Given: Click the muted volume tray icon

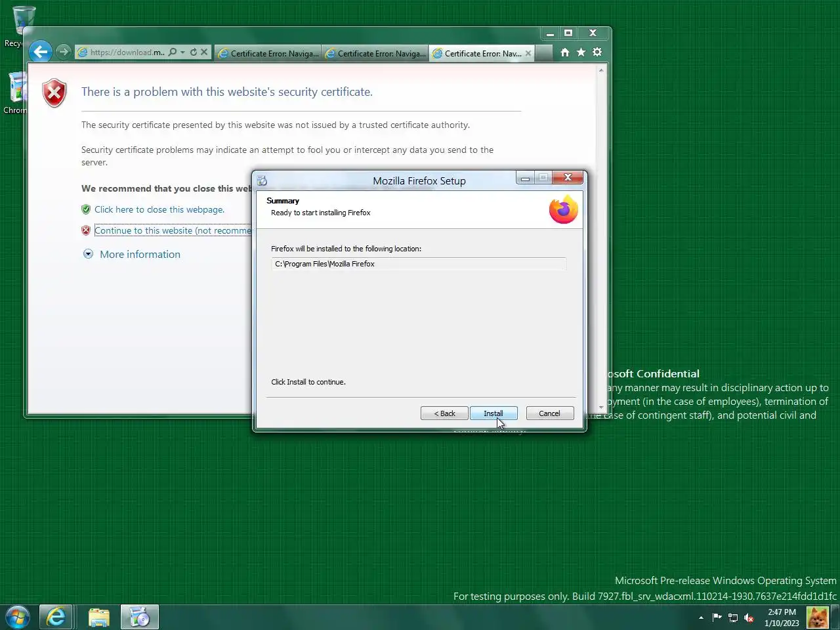Looking at the screenshot, I should (749, 618).
